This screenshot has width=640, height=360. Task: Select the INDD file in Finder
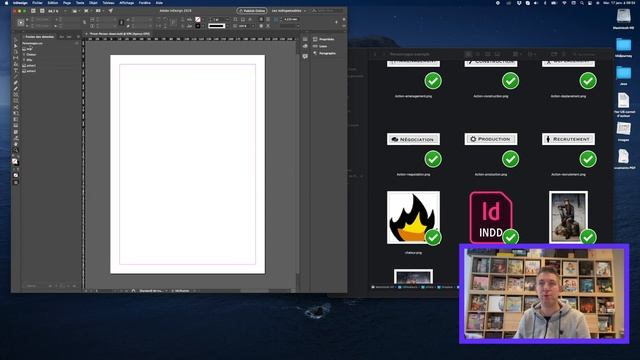pyautogui.click(x=491, y=218)
